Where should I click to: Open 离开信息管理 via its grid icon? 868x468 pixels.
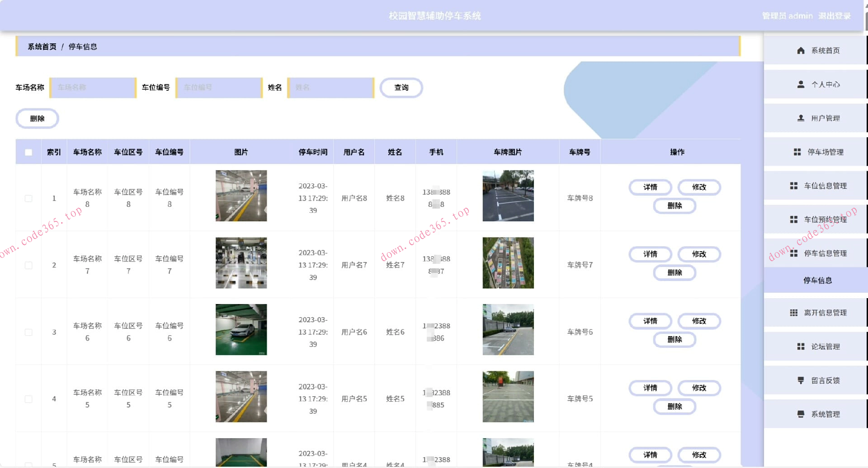point(794,312)
